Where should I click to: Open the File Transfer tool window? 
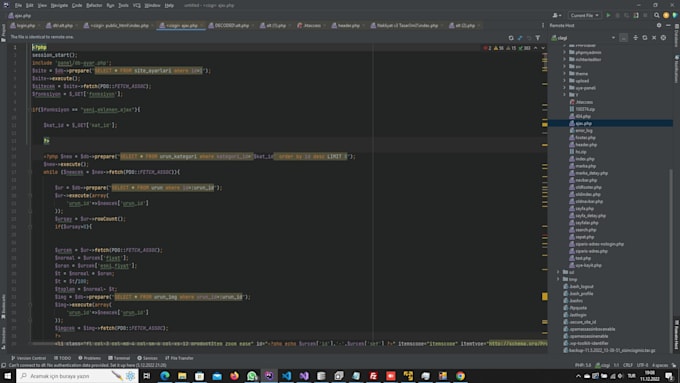180,358
